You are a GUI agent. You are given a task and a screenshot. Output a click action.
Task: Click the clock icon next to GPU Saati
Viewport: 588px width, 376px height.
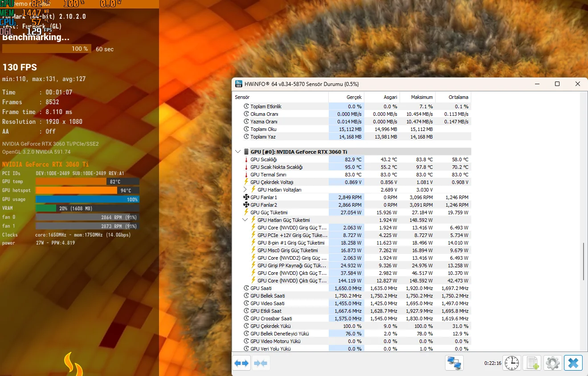(246, 288)
